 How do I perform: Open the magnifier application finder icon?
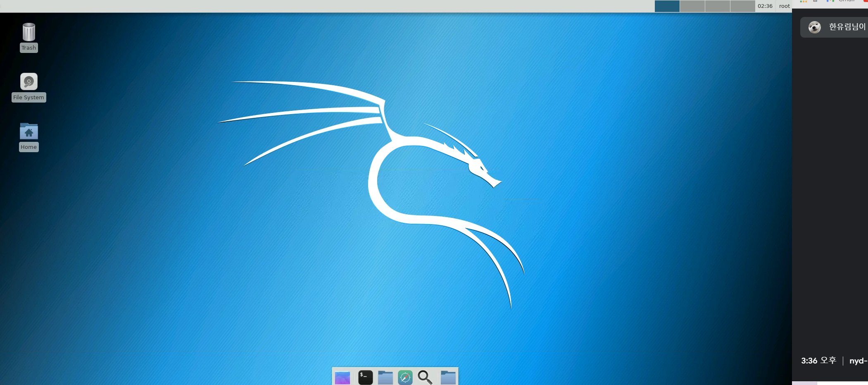pos(425,377)
